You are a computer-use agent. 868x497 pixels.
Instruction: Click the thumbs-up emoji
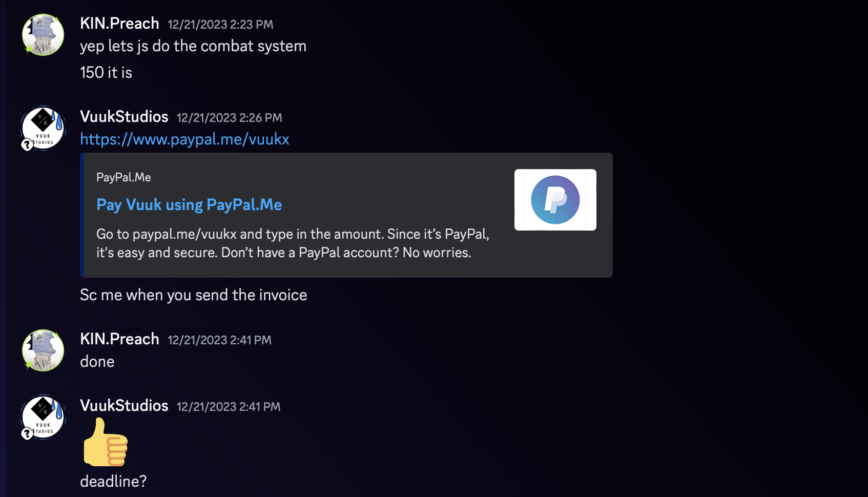tap(106, 442)
